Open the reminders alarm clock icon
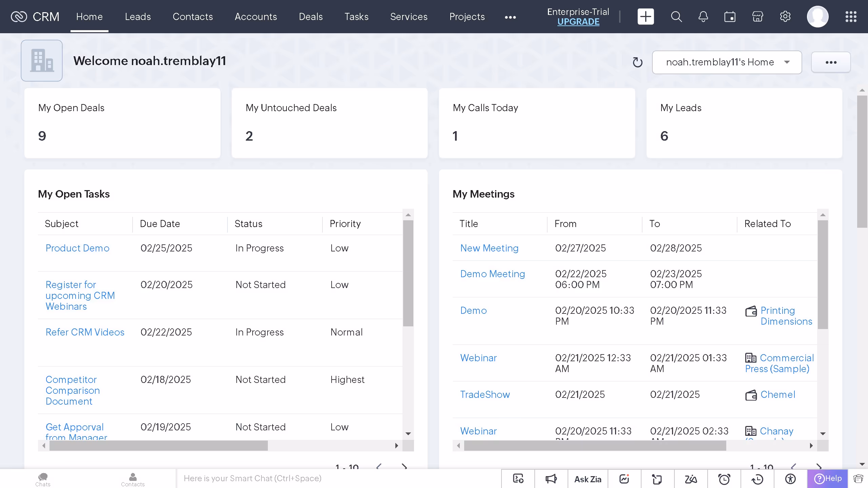This screenshot has height=488, width=868. pyautogui.click(x=725, y=479)
